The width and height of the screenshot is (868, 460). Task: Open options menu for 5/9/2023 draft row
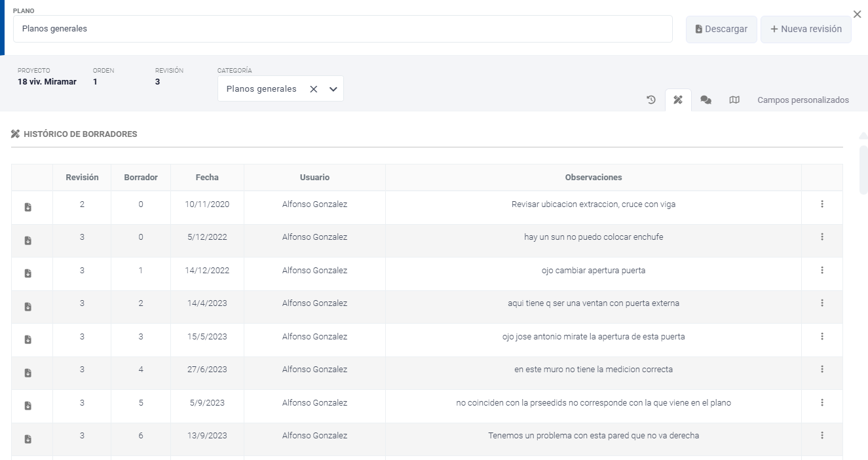[821, 402]
